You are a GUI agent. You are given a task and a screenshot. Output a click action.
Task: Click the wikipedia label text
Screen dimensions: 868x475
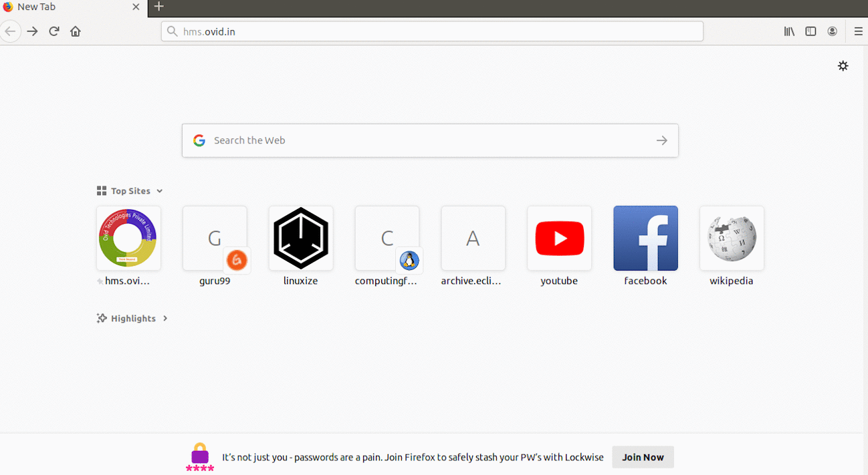point(732,281)
